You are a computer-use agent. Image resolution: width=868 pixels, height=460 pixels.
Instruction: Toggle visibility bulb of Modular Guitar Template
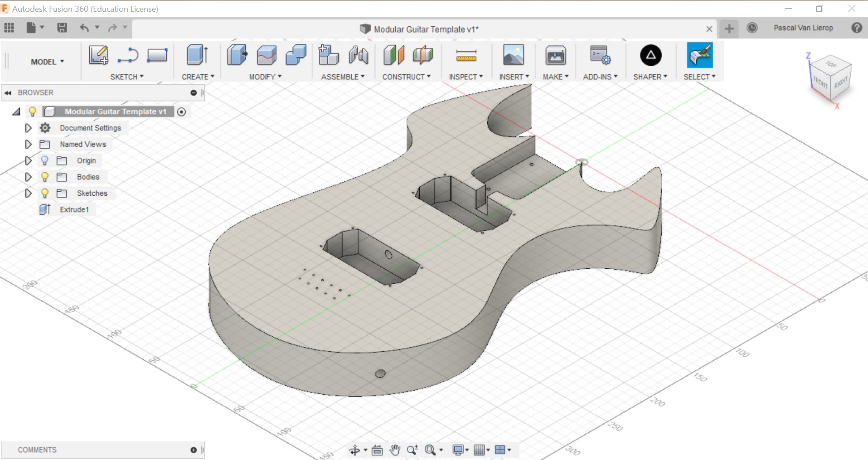coord(33,111)
